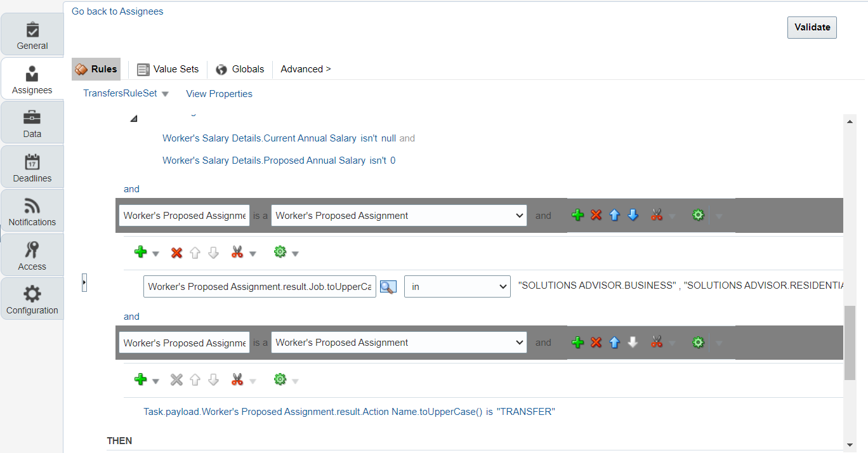Click green gear in gray bar above TRANSFER condition
The image size is (868, 453).
[699, 343]
